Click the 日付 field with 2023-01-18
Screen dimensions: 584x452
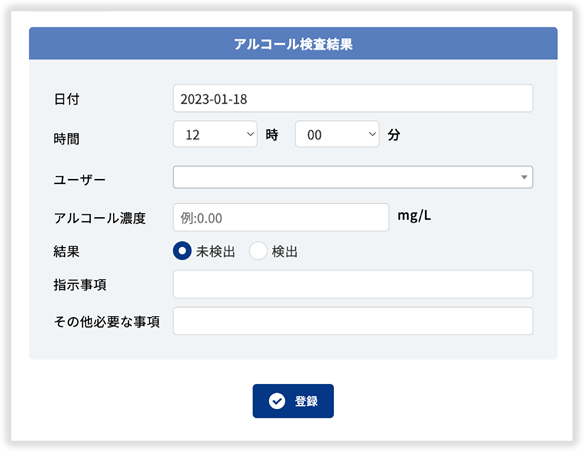(353, 99)
